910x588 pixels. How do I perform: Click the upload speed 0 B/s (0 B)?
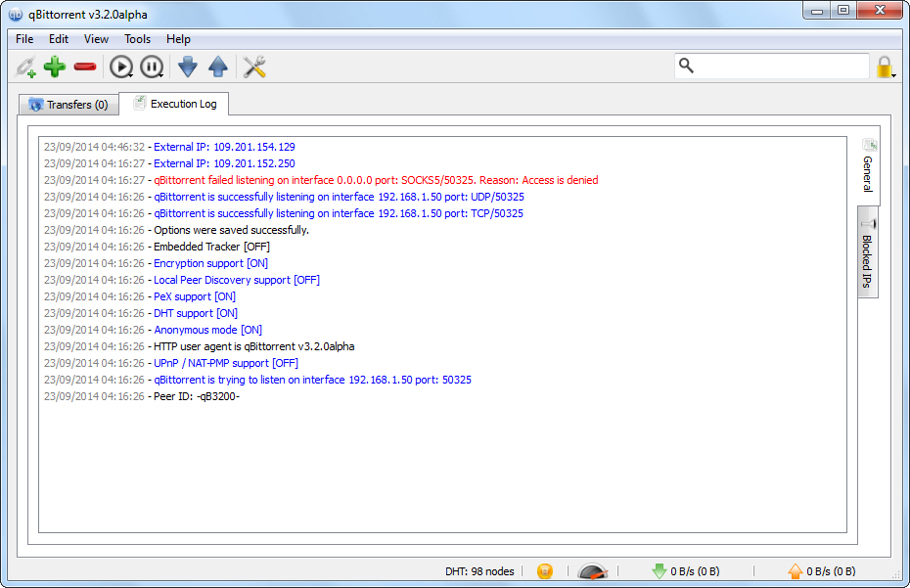tap(831, 571)
